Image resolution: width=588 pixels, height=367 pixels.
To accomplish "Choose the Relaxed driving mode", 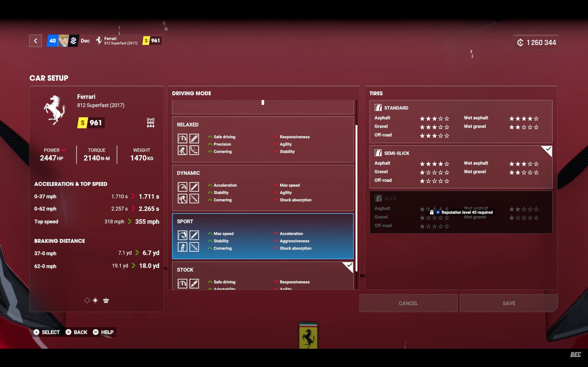I will pyautogui.click(x=262, y=139).
